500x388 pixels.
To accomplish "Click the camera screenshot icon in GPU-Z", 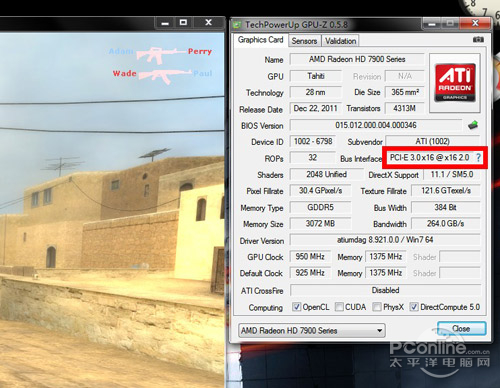I will [x=478, y=40].
